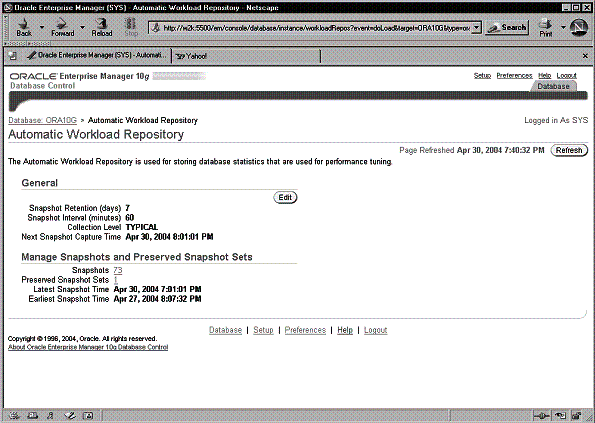This screenshot has height=423, width=595.
Task: Open Forward history dropdown arrow
Action: pyautogui.click(x=82, y=27)
